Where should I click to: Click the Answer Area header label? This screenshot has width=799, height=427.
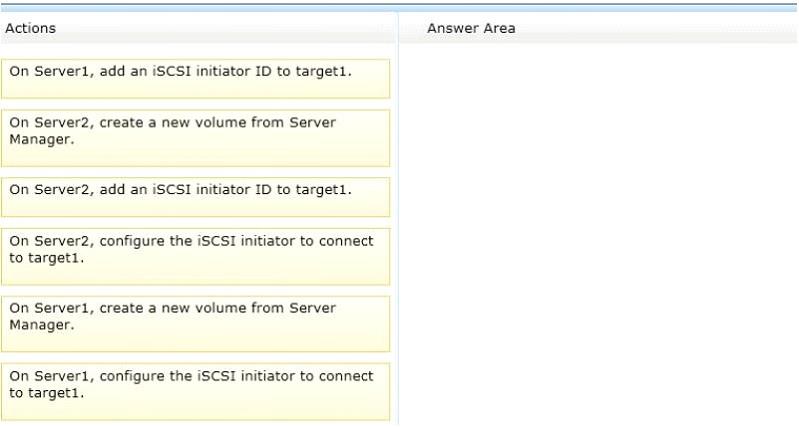471,29
